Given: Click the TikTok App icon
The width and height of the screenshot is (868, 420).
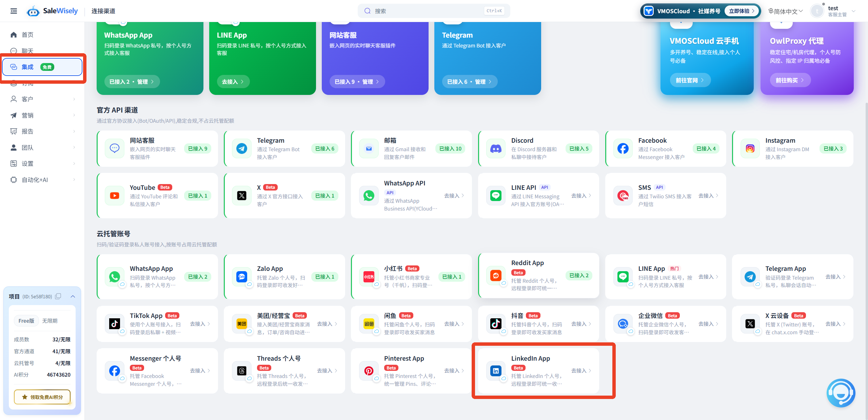Looking at the screenshot, I should 115,324.
